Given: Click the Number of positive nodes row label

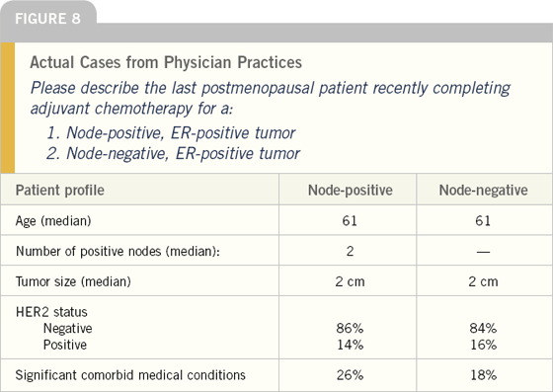Looking at the screenshot, I should tap(118, 252).
